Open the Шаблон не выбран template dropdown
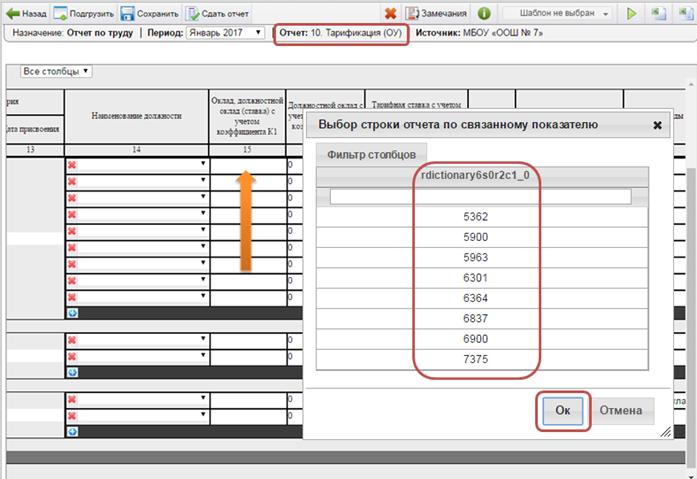The height and width of the screenshot is (479, 697). point(556,14)
